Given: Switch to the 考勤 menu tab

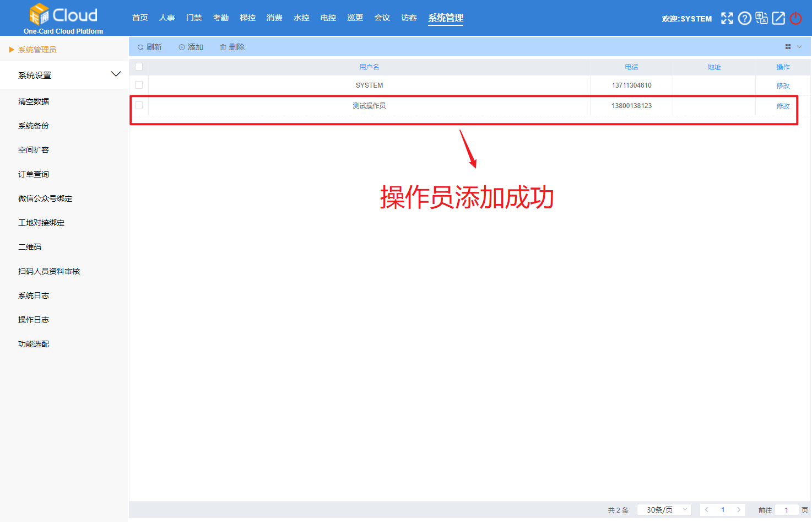Looking at the screenshot, I should 220,17.
